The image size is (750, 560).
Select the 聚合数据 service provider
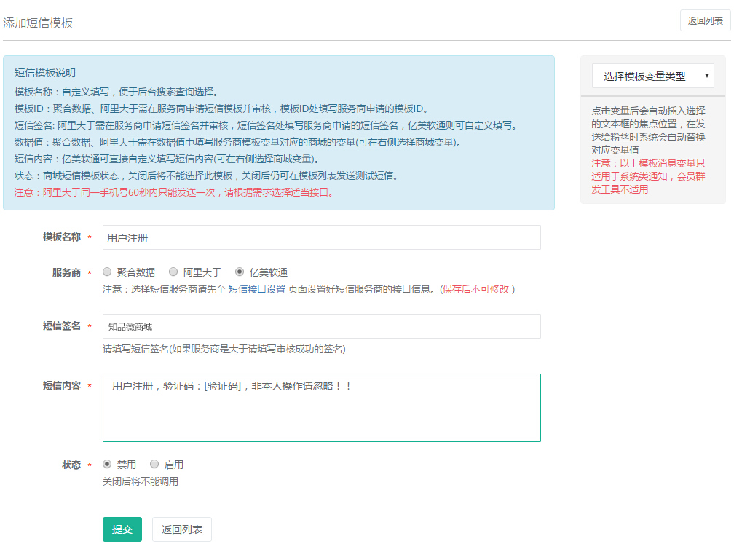click(x=106, y=271)
